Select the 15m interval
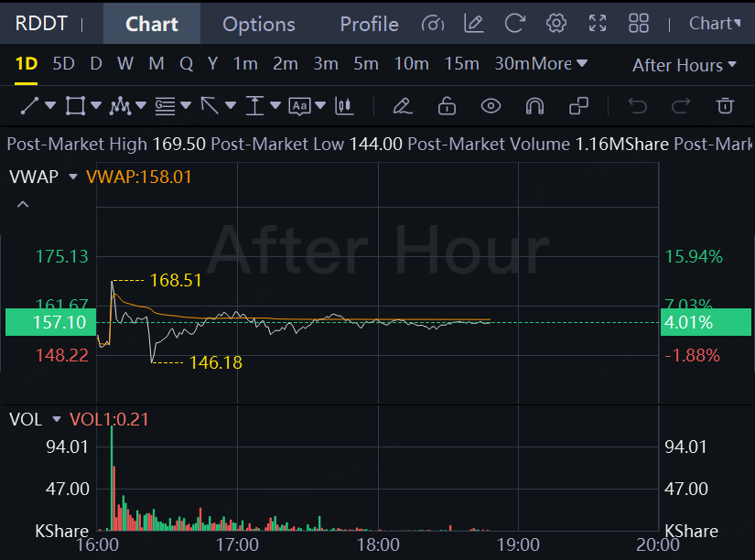755x560 pixels. point(461,64)
